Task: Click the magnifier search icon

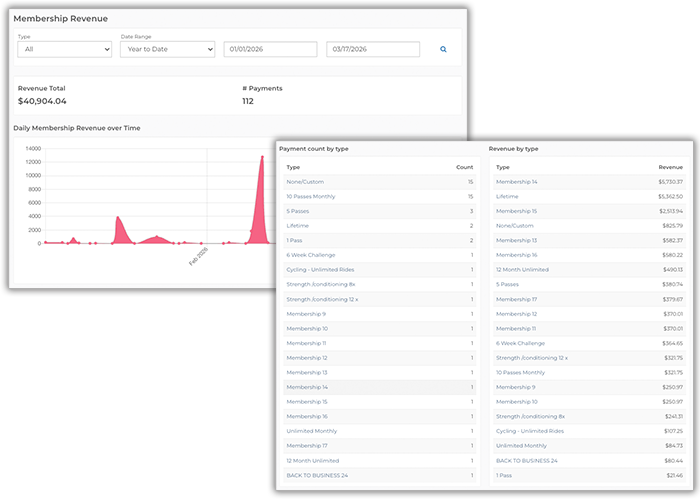Action: tap(443, 49)
